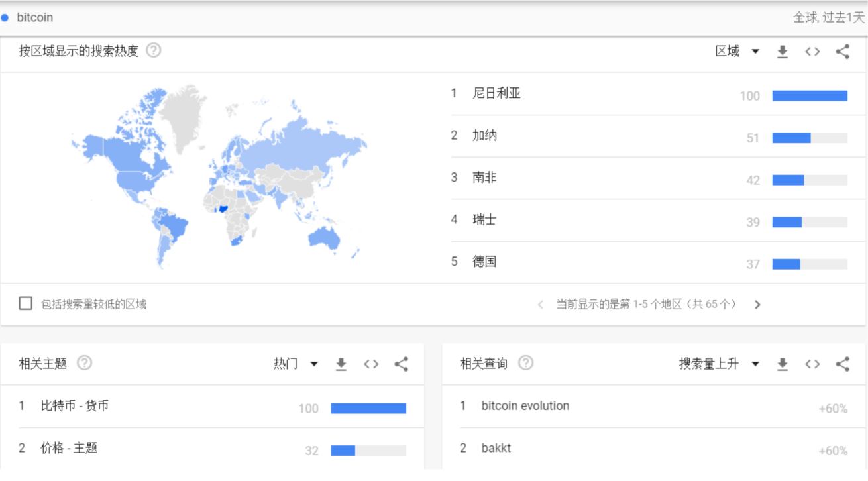Share the 相关查询 panel
This screenshot has width=868, height=481.
(x=842, y=364)
